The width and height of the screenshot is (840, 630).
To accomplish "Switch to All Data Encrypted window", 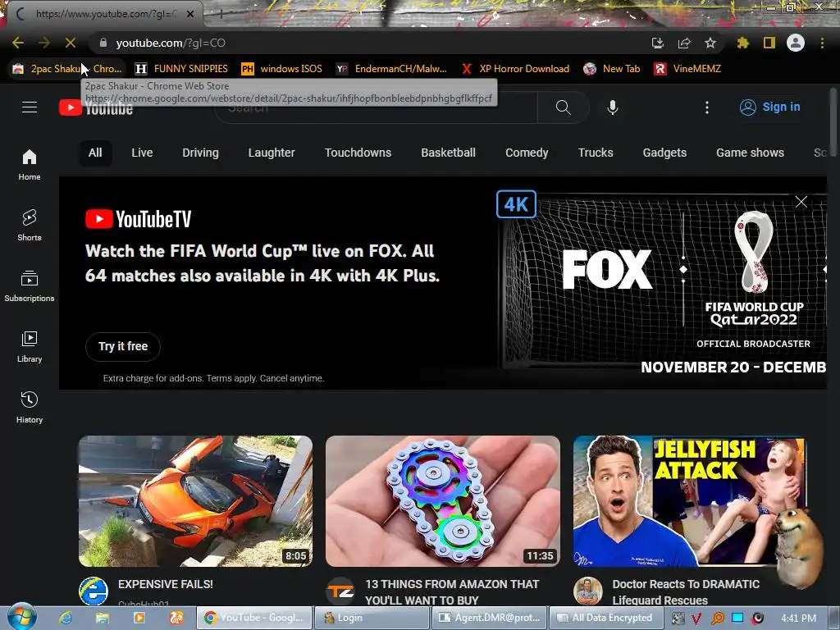I will coord(606,618).
